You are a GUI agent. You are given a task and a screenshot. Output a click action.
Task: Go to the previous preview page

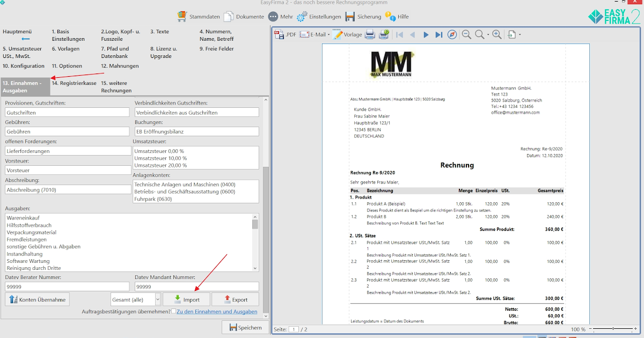pyautogui.click(x=412, y=34)
